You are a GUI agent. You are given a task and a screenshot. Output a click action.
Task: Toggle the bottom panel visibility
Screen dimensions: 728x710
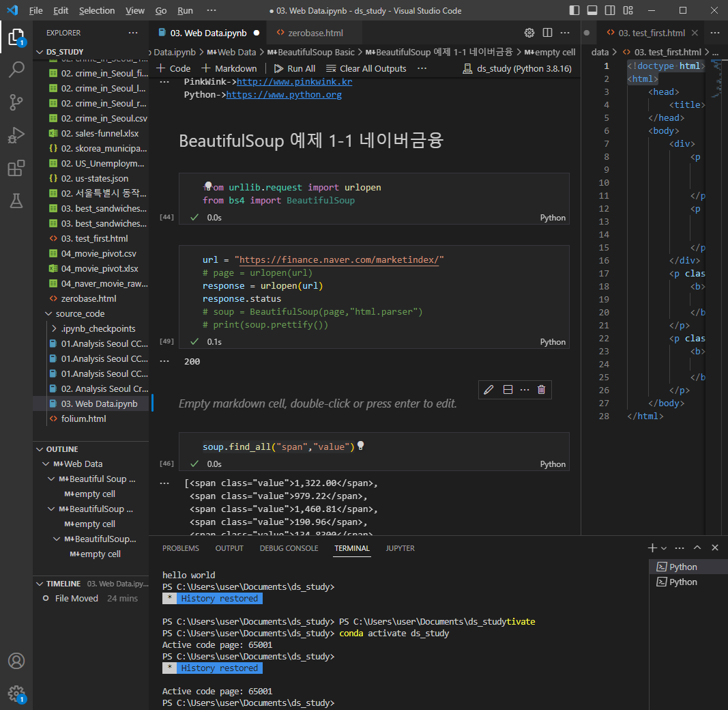(x=592, y=10)
